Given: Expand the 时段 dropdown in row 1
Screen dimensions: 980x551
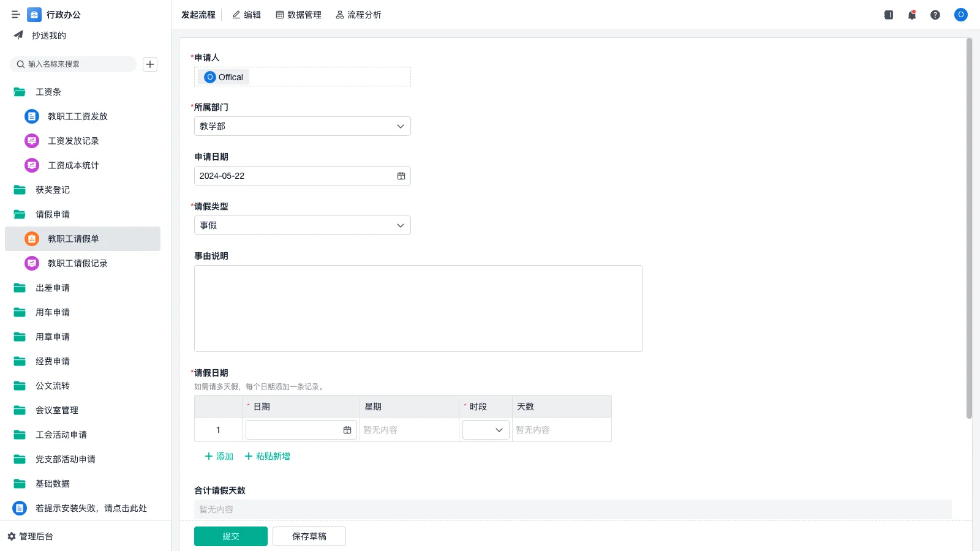Looking at the screenshot, I should pos(498,430).
